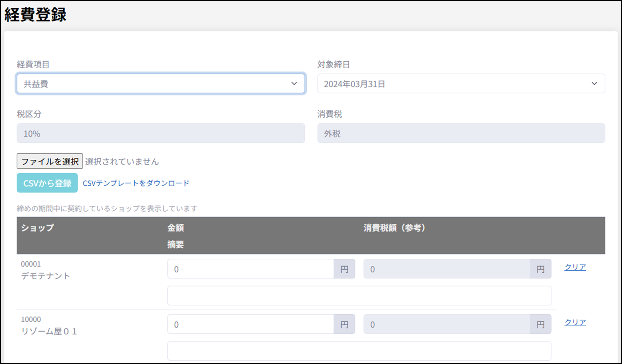Click the 消費税額 field for デモテナント
Viewport: 622px width, 364px height.
(x=446, y=269)
